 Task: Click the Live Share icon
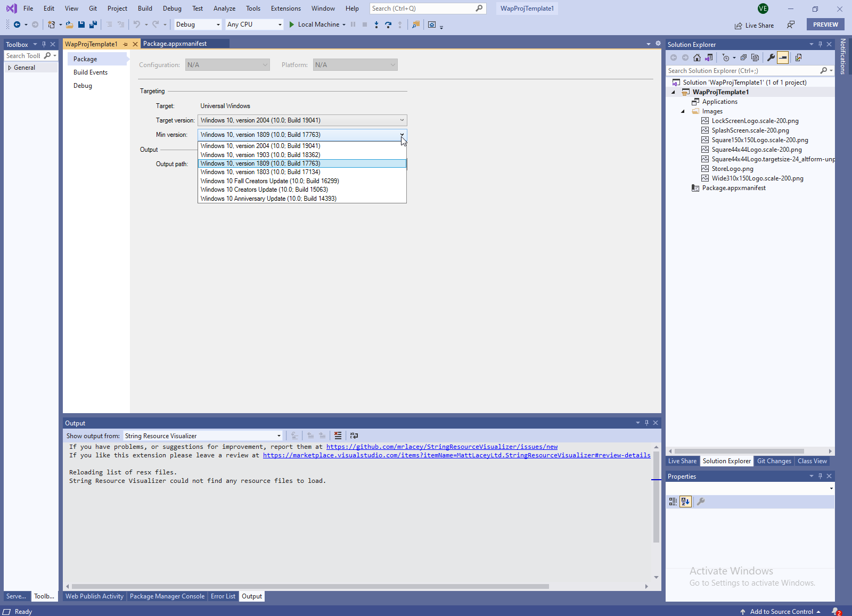click(739, 26)
